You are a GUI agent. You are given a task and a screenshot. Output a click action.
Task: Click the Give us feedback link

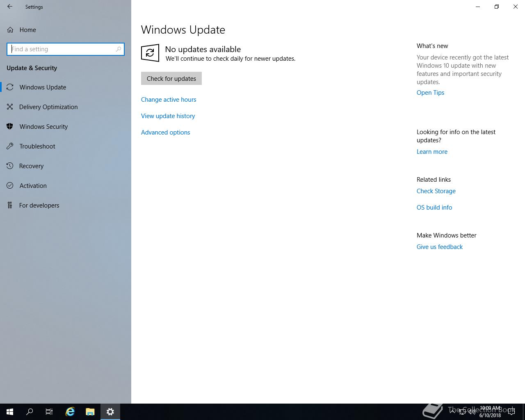(440, 247)
